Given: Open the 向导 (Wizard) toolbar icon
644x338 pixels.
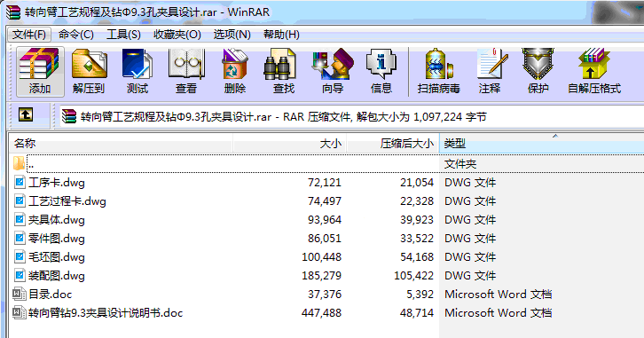Looking at the screenshot, I should (333, 64).
